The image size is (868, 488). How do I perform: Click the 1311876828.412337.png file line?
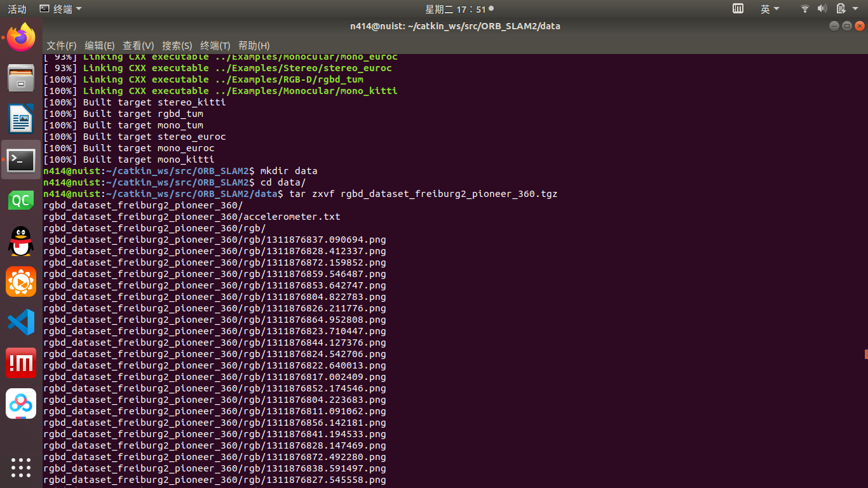[x=215, y=251]
